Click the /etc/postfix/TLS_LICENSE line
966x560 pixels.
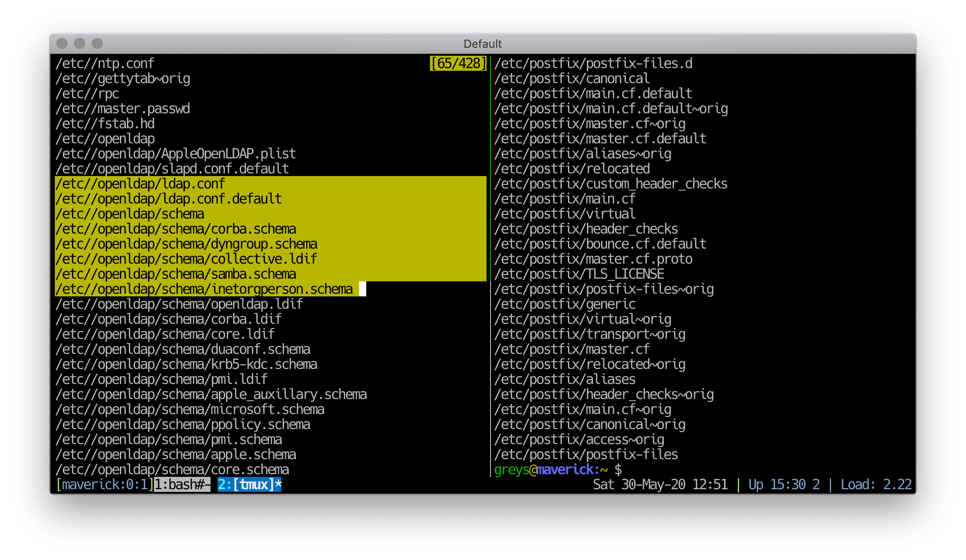579,274
